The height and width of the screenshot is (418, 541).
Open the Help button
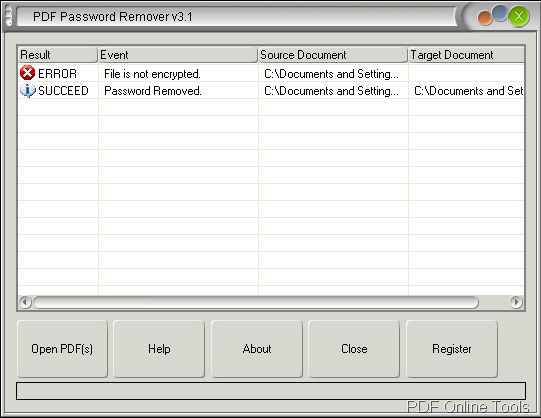pyautogui.click(x=159, y=349)
